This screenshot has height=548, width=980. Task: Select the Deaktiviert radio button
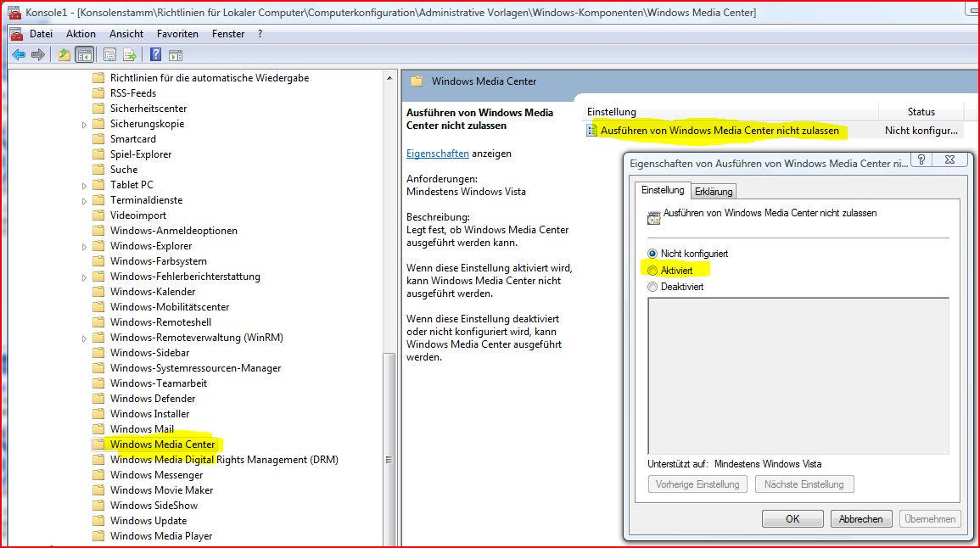652,287
